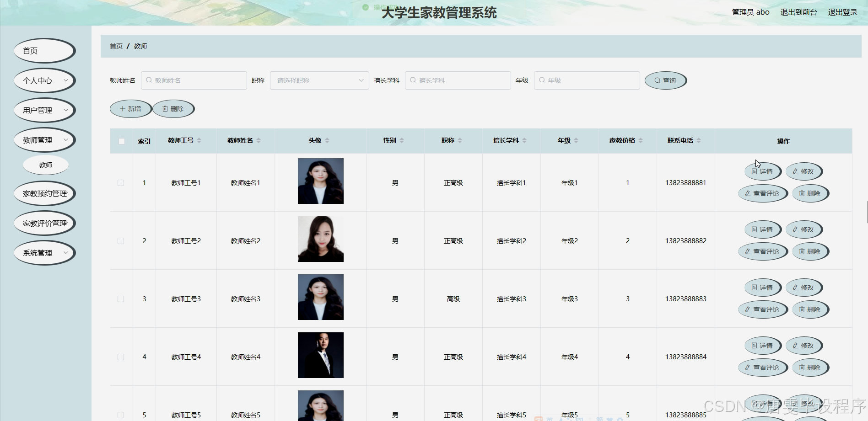Open 家教评价管理 in the sidebar
The height and width of the screenshot is (421, 868).
(x=44, y=223)
